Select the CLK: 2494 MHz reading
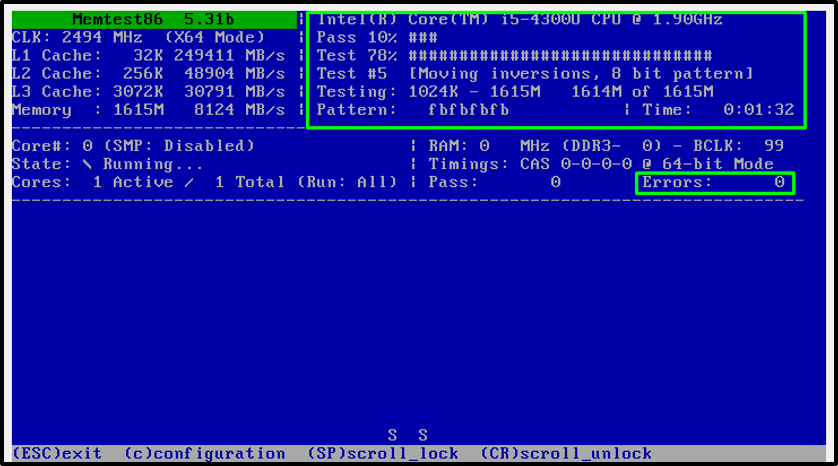 tap(77, 37)
